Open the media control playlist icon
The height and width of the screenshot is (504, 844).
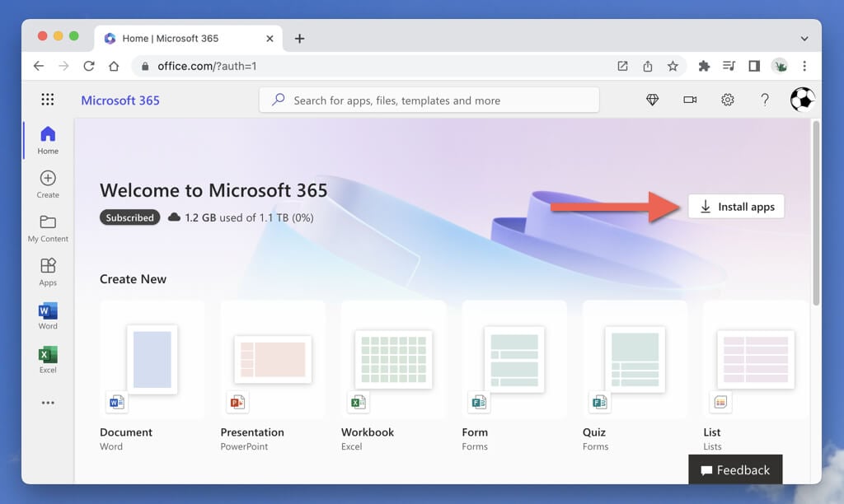729,66
